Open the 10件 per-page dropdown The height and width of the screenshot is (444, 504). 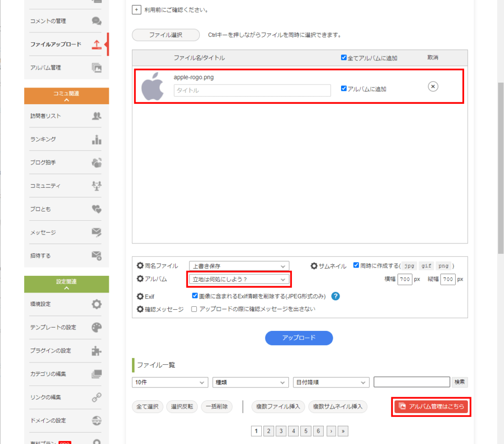pyautogui.click(x=170, y=383)
